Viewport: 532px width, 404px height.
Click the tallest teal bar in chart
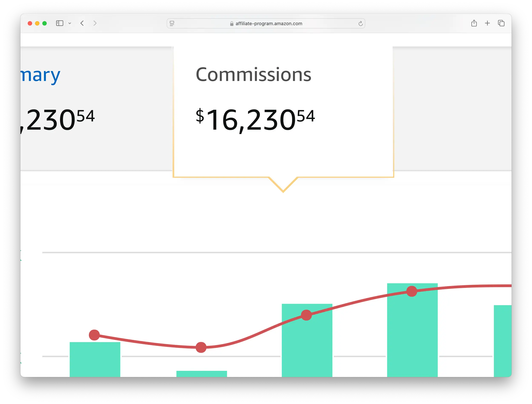(412, 337)
